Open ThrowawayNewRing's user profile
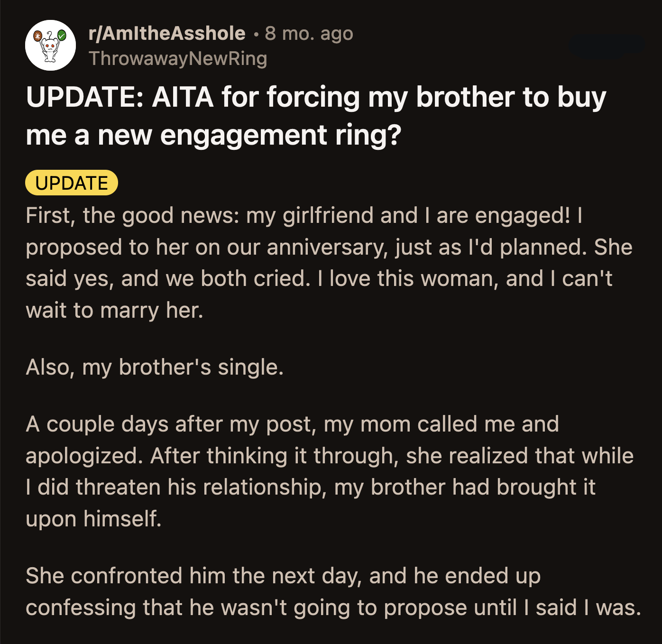This screenshot has height=644, width=662. point(178,59)
